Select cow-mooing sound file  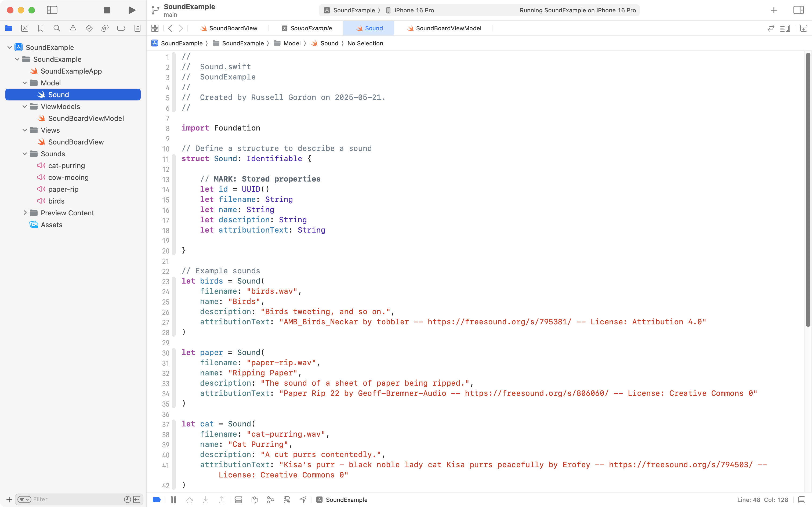68,178
